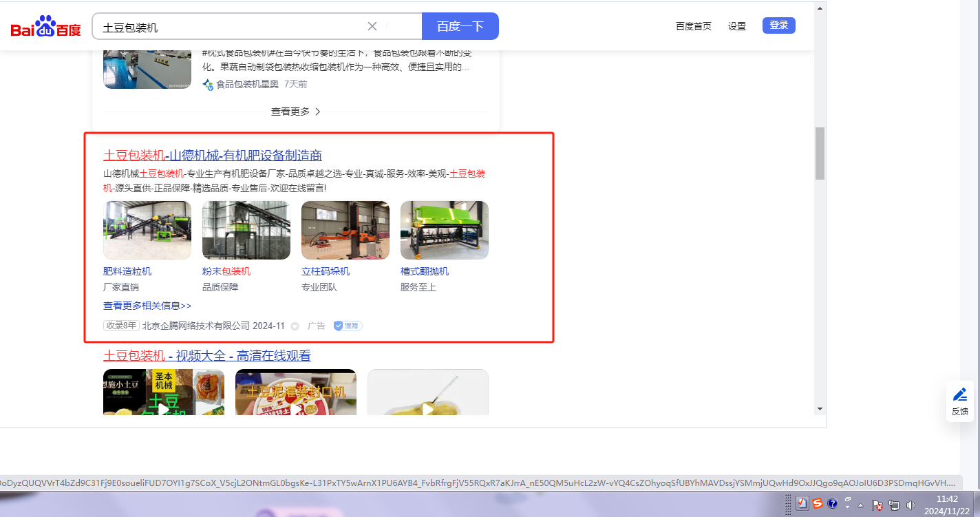980x517 pixels.
Task: Click 查看更多相关信息>> link
Action: pyautogui.click(x=147, y=306)
